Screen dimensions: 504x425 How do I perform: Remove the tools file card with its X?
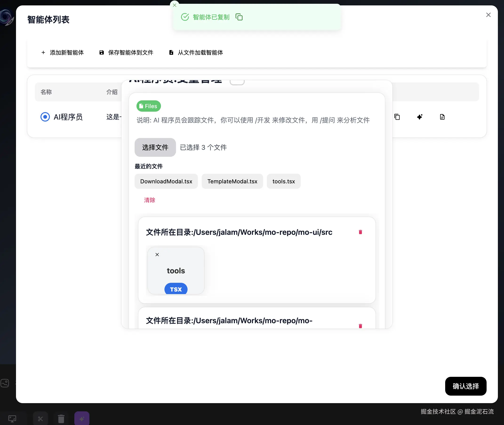point(157,254)
